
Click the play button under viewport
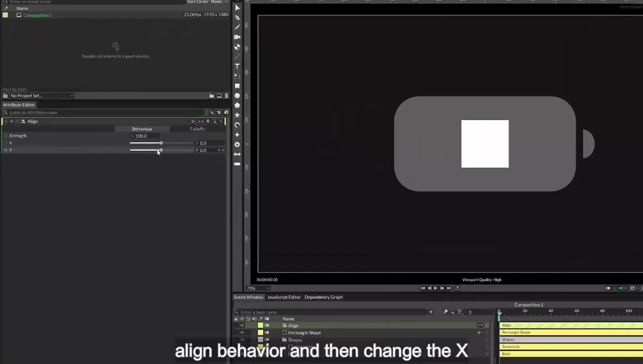point(435,288)
